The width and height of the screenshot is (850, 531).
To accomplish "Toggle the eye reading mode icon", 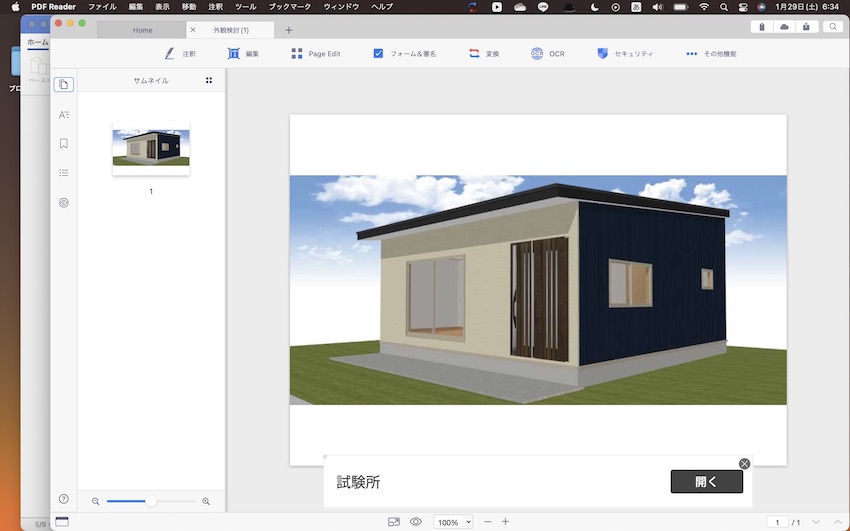I will pos(416,522).
